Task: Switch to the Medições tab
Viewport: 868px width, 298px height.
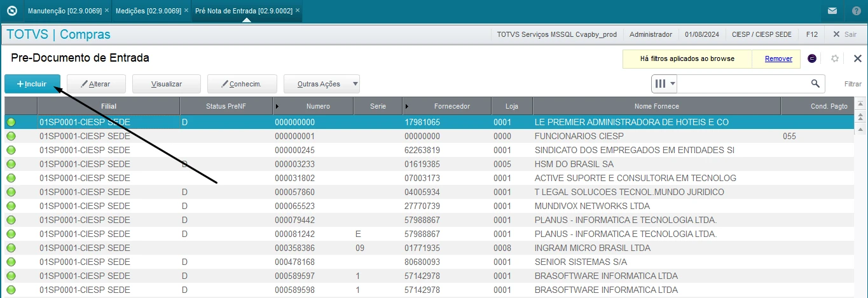Action: (148, 11)
